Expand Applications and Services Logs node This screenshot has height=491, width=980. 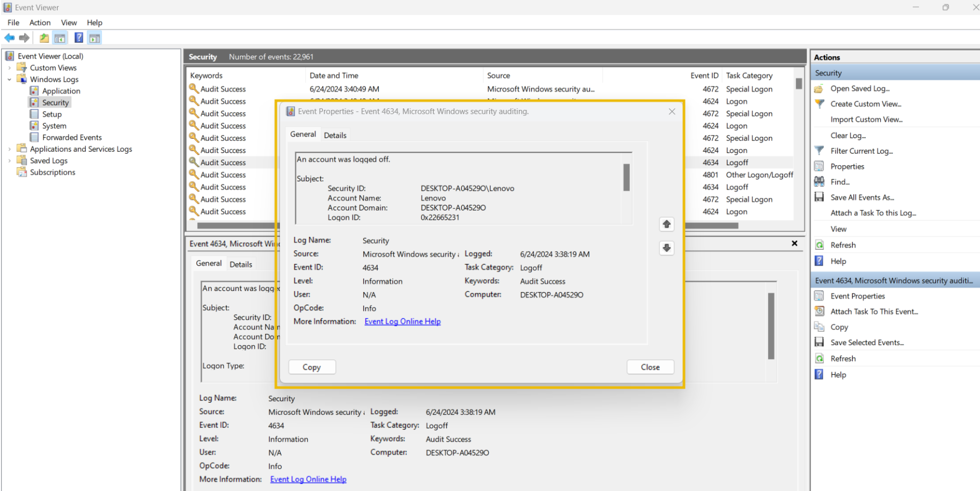[x=9, y=149]
